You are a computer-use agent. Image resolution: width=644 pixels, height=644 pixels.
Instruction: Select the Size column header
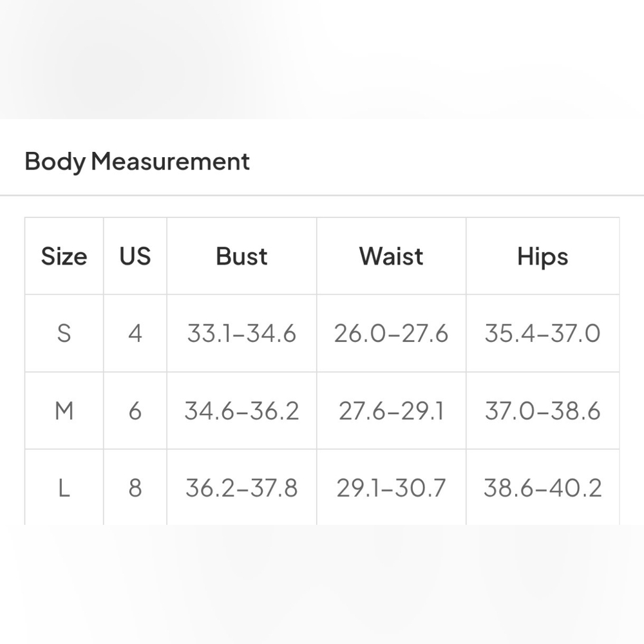coord(64,256)
